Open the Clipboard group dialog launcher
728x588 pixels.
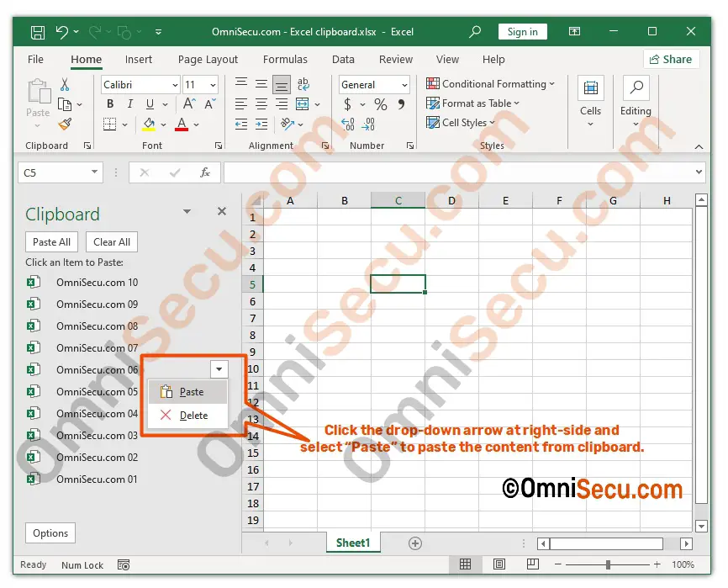point(87,146)
